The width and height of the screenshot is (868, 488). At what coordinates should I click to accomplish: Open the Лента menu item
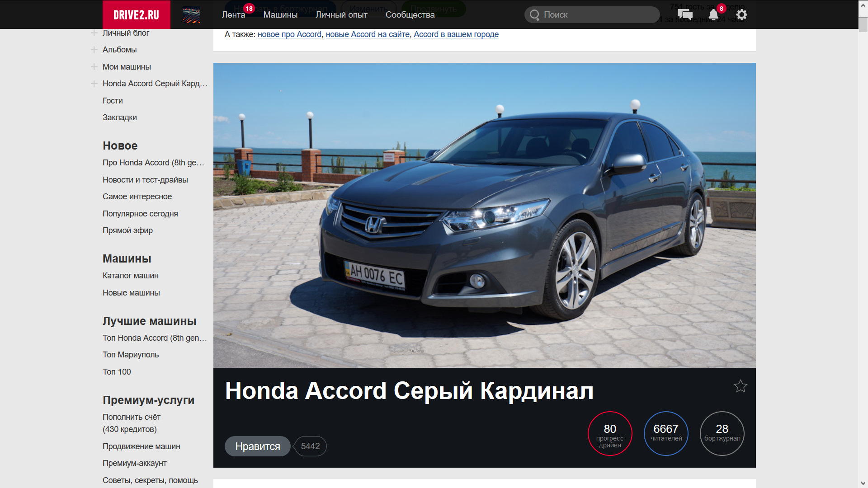tap(233, 15)
